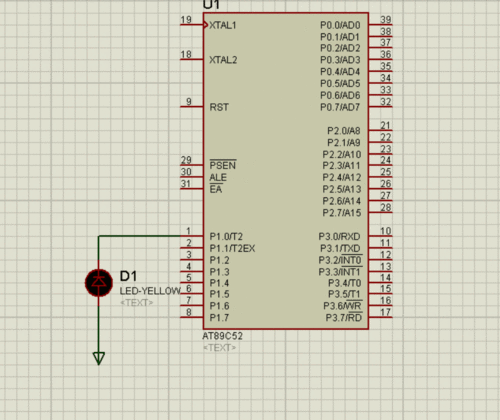Select the LED-YELLOW value label
This screenshot has width=500, height=420.
point(150,291)
